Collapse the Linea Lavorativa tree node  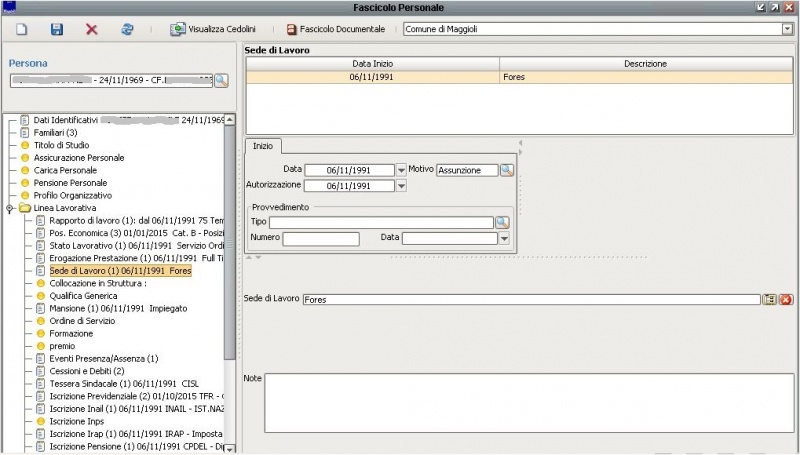pyautogui.click(x=10, y=209)
